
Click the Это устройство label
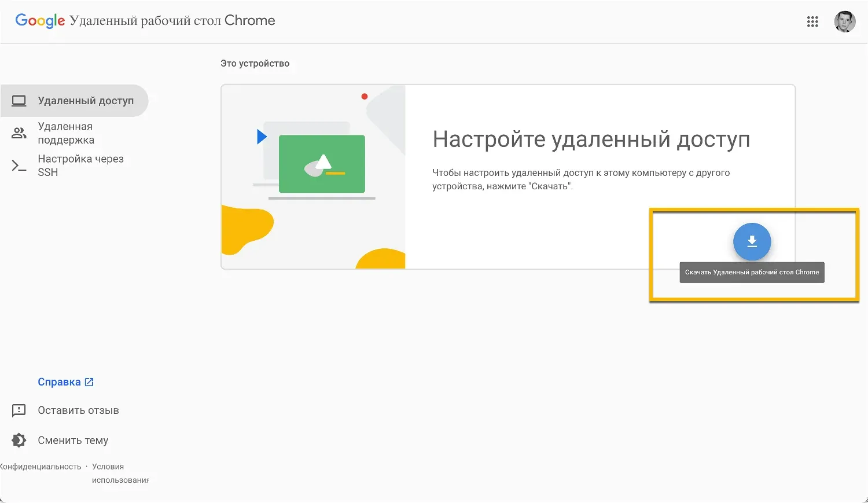[x=255, y=64]
